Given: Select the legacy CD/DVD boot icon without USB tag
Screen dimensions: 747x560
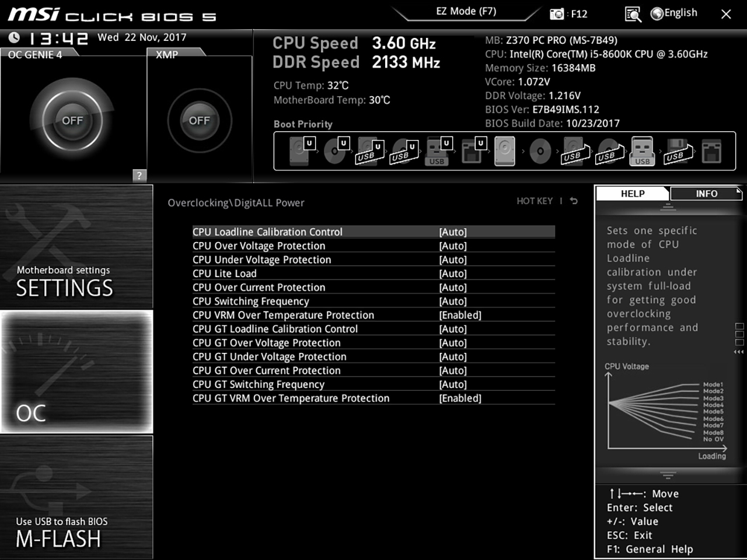Looking at the screenshot, I should pos(540,151).
